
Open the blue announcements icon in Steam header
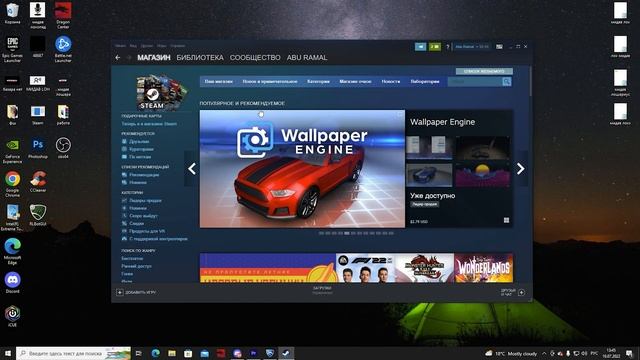click(420, 47)
